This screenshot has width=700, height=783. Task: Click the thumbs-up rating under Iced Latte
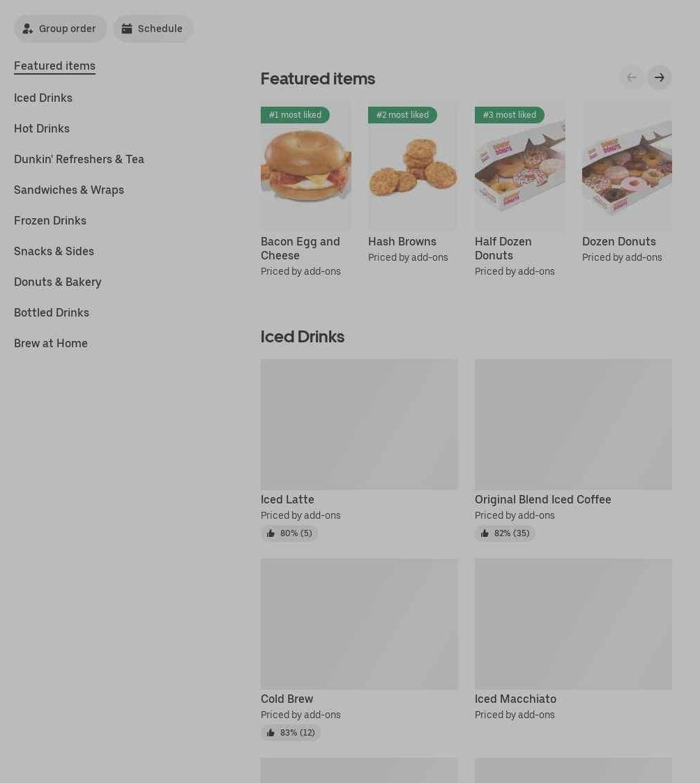[x=289, y=533]
